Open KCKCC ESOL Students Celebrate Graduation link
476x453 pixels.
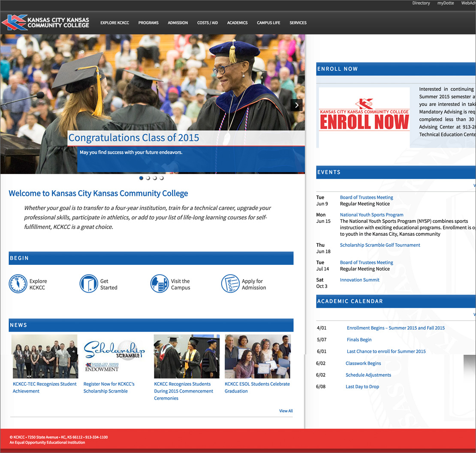[257, 387]
